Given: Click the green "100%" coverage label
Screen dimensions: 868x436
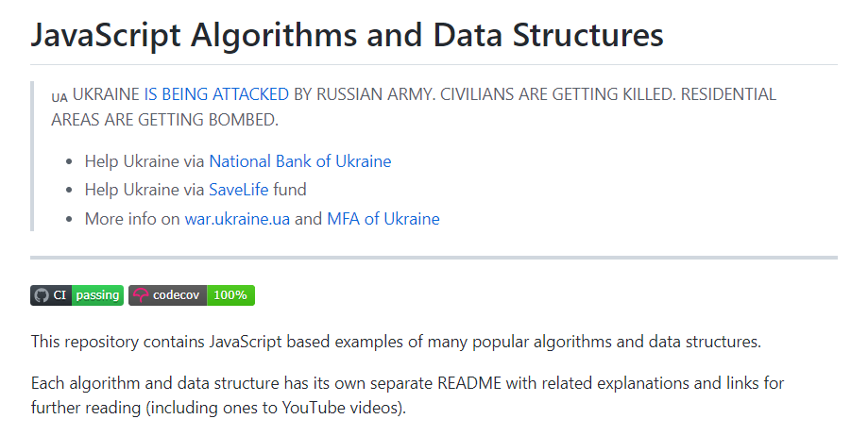Looking at the screenshot, I should pos(230,295).
